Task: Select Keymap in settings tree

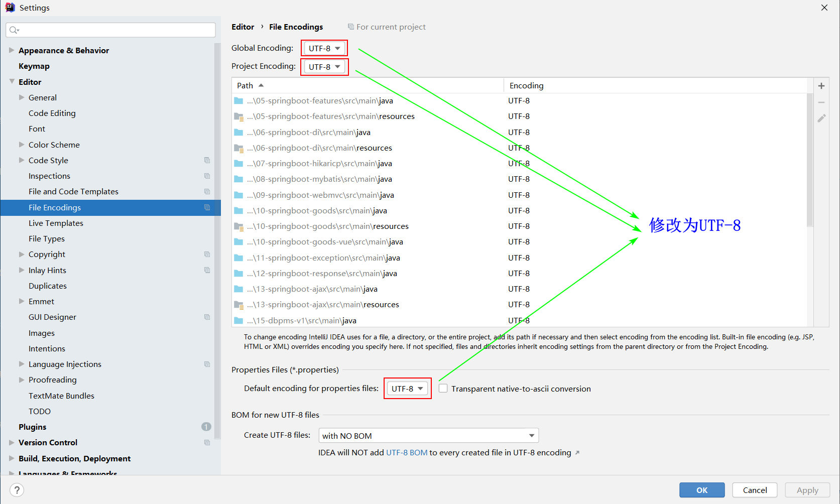Action: coord(34,66)
